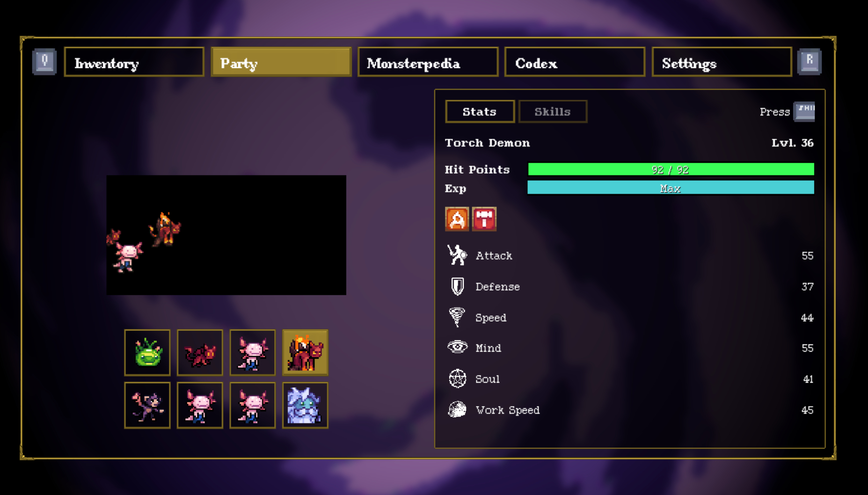The height and width of the screenshot is (495, 868).
Task: Go to the Settings tab
Action: (722, 62)
